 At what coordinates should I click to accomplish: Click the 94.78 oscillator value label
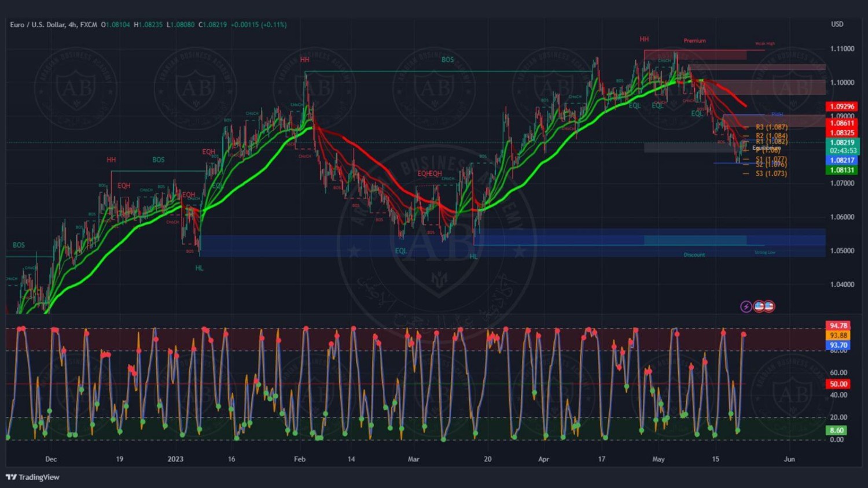tap(838, 326)
